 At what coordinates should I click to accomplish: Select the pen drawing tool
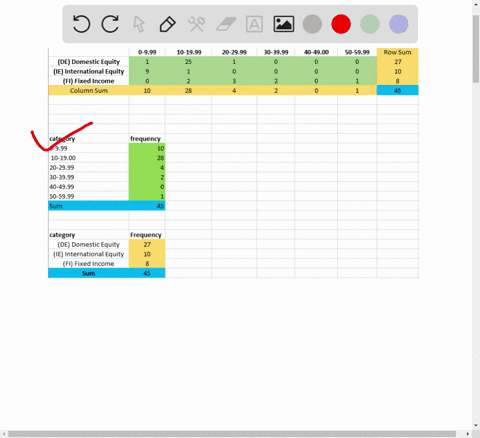click(167, 24)
